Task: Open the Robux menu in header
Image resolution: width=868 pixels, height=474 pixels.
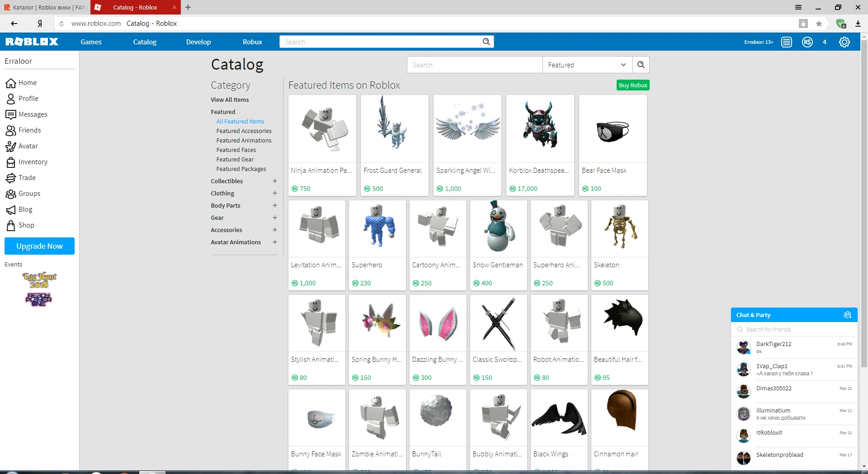Action: 252,42
